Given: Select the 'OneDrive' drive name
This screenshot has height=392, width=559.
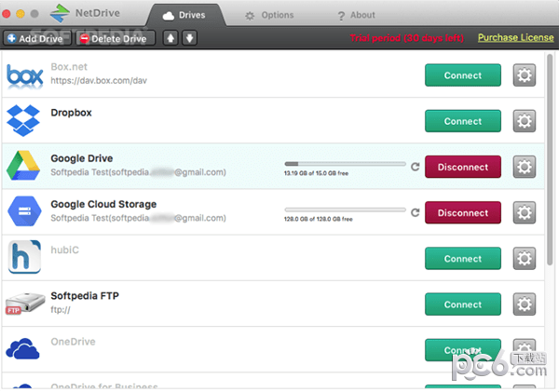Looking at the screenshot, I should [x=73, y=342].
